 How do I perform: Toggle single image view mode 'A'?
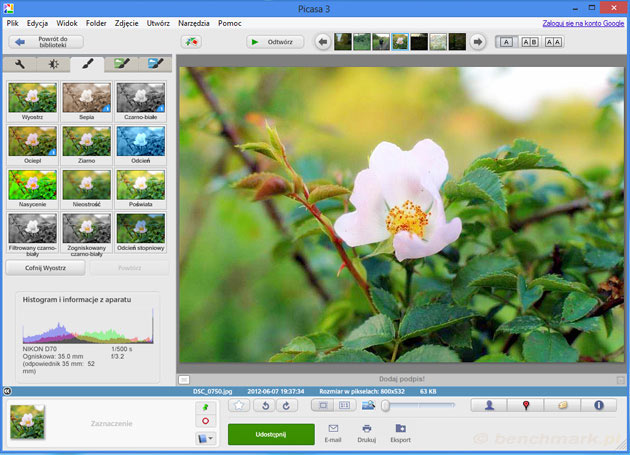tap(506, 42)
